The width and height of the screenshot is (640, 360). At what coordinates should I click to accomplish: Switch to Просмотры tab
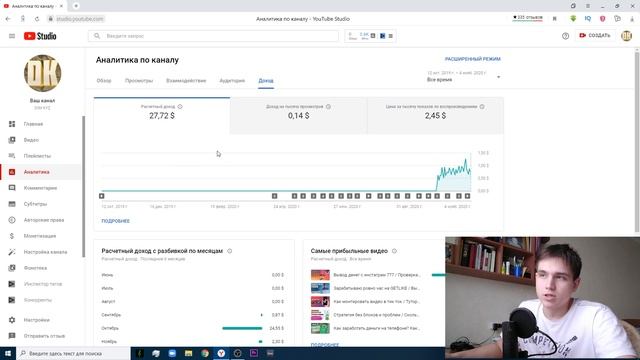[139, 80]
